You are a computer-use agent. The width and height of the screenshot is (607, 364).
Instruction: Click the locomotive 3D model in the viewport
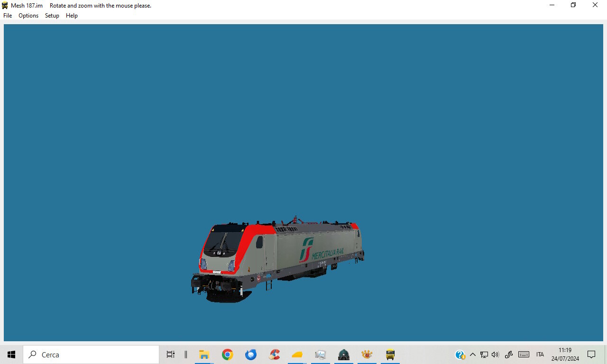277,259
